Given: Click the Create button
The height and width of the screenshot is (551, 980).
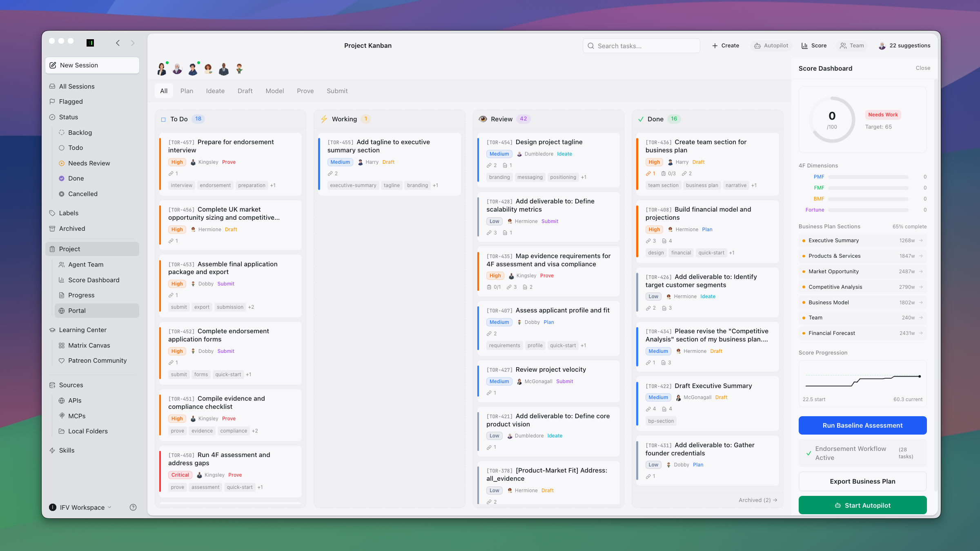Looking at the screenshot, I should pos(726,46).
